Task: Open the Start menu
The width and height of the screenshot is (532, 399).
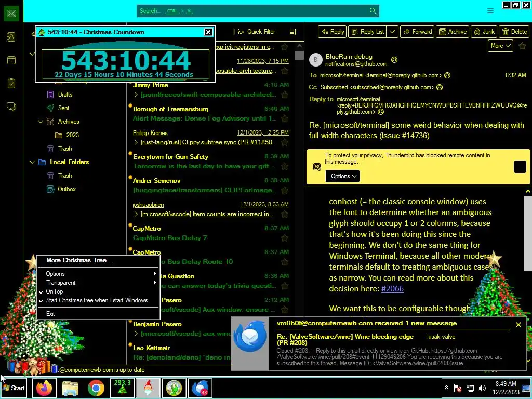Action: 14,388
